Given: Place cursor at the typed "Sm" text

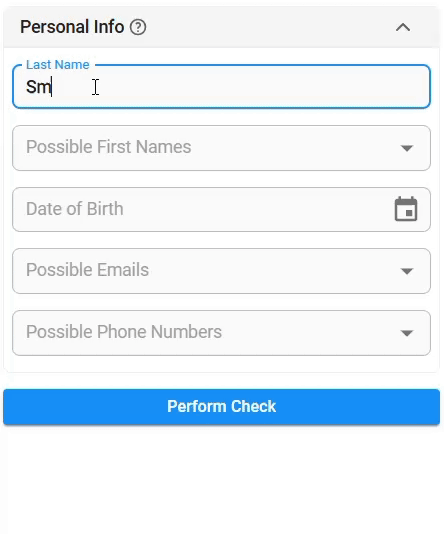Looking at the screenshot, I should point(38,87).
